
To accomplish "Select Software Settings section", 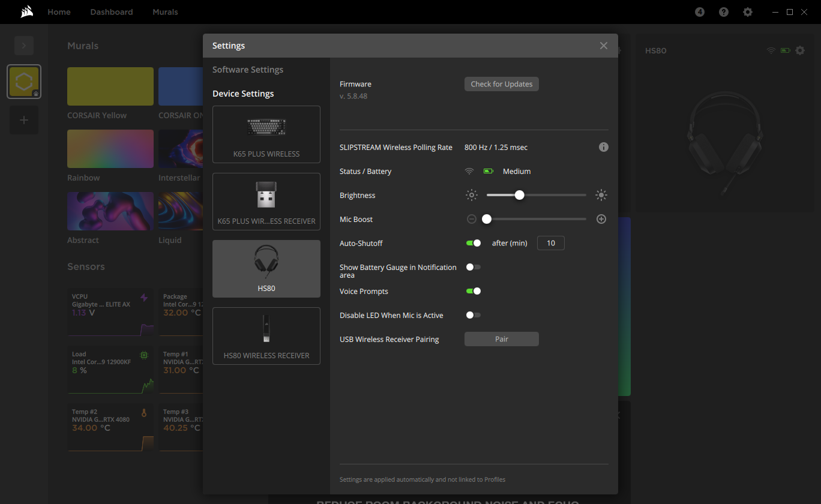I will coord(248,70).
